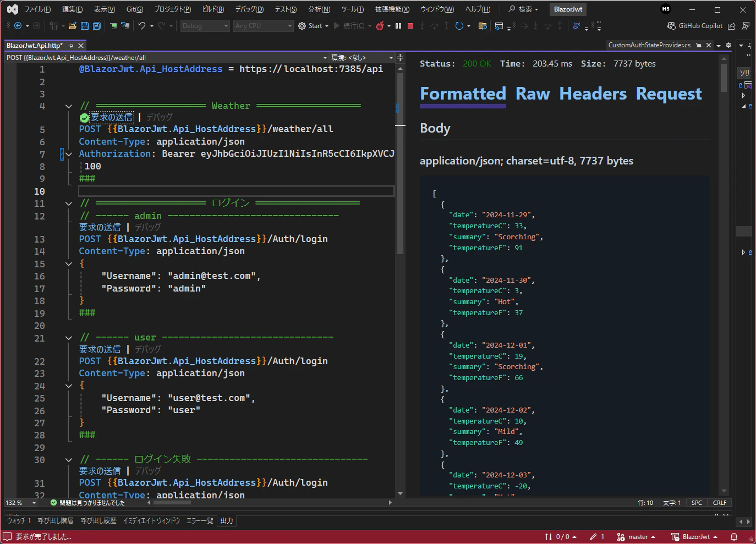Toggle pin on BlazorJwt.Api.http tab
The height and width of the screenshot is (544, 756).
tap(71, 46)
